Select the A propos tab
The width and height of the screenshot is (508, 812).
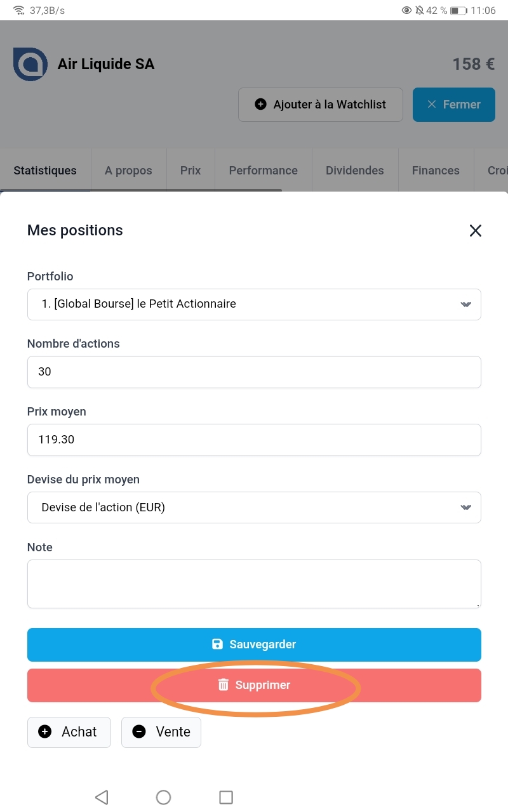point(128,170)
